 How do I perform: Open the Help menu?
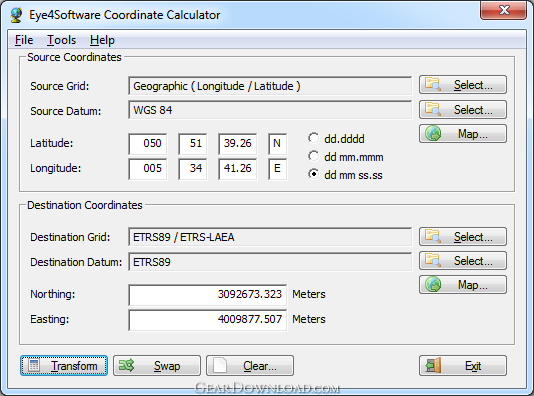point(102,40)
